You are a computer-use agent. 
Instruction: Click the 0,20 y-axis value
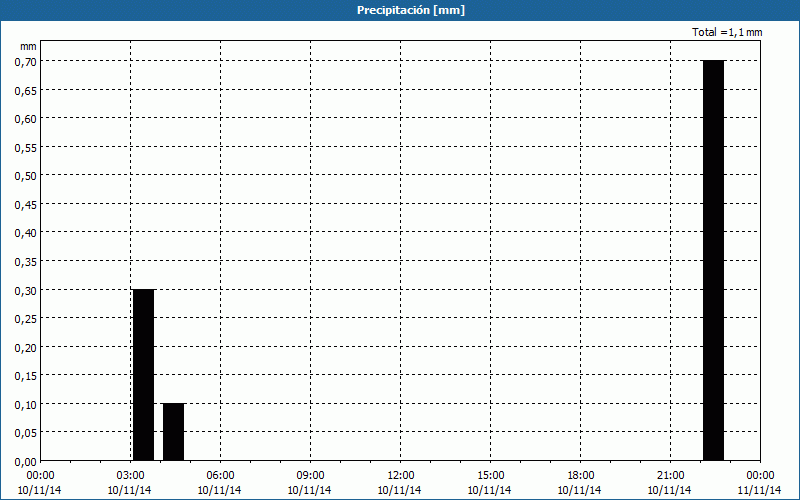click(x=25, y=347)
